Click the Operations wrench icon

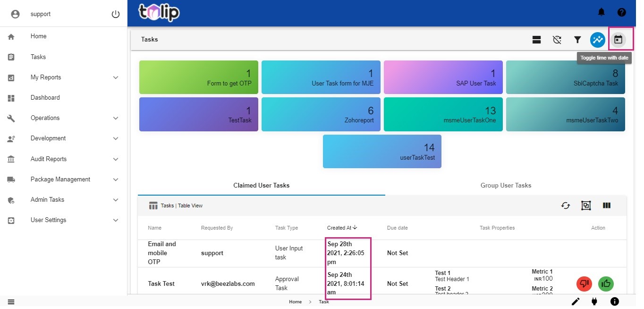click(x=11, y=118)
